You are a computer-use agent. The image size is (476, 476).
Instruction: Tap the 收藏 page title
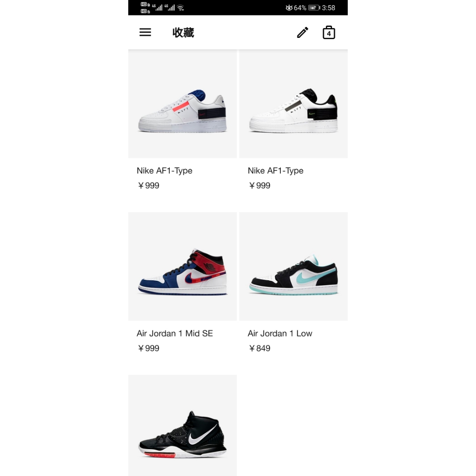[183, 33]
